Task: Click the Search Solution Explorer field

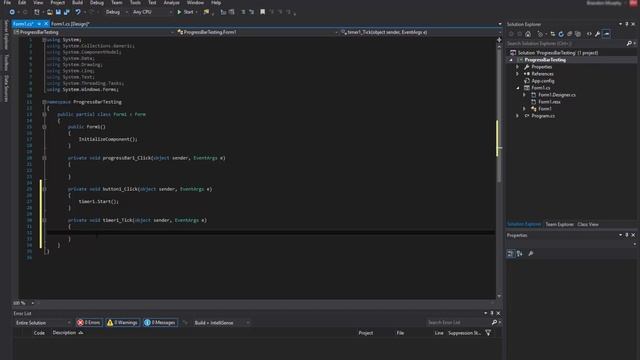Action: coord(566,43)
